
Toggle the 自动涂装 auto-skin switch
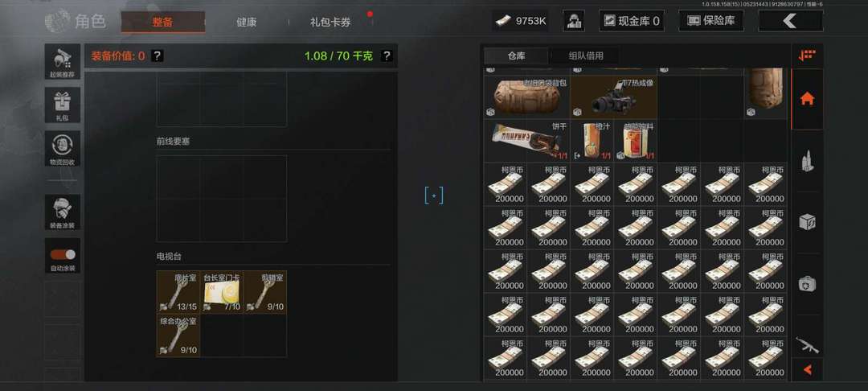click(63, 255)
